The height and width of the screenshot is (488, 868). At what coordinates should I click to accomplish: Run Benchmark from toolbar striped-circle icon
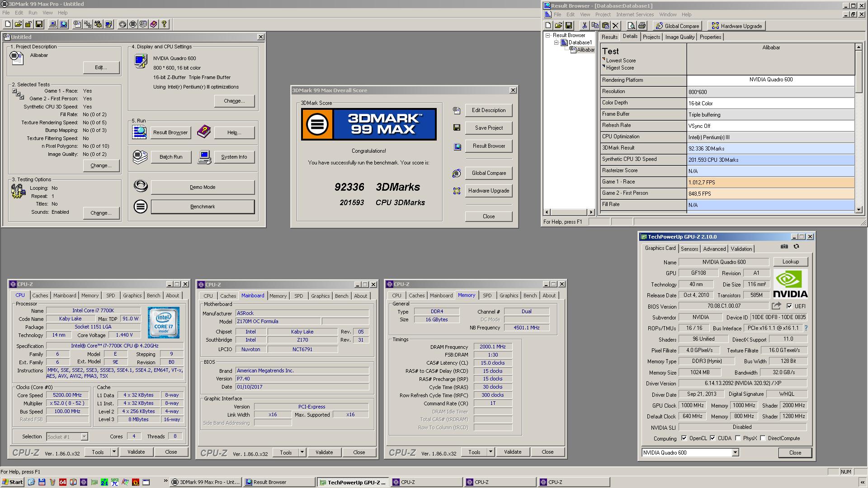tap(133, 24)
